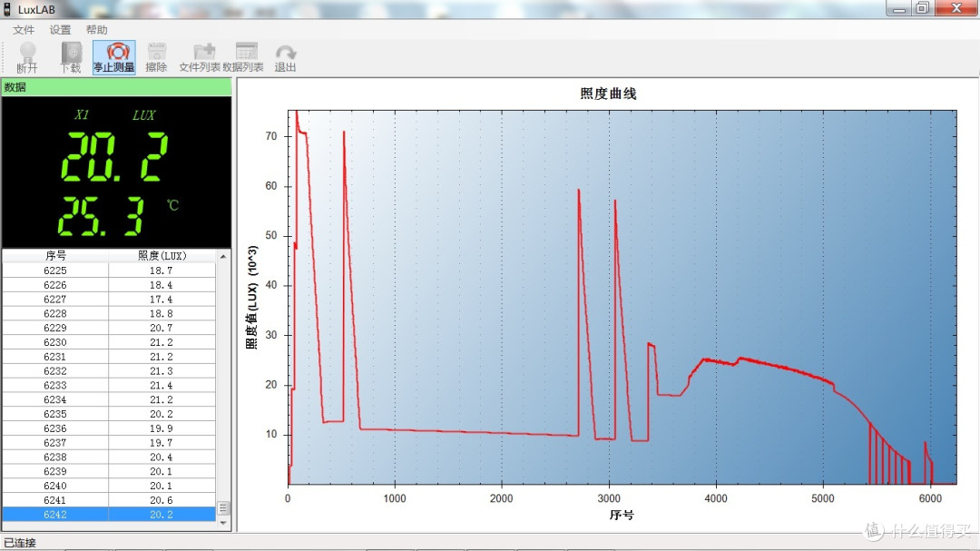Open the 设置 menu
The height and width of the screenshot is (551, 980).
tap(60, 29)
